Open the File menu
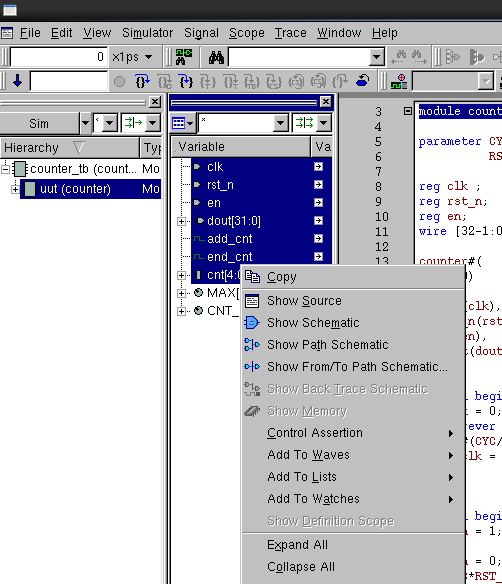The height and width of the screenshot is (584, 502). pos(30,33)
